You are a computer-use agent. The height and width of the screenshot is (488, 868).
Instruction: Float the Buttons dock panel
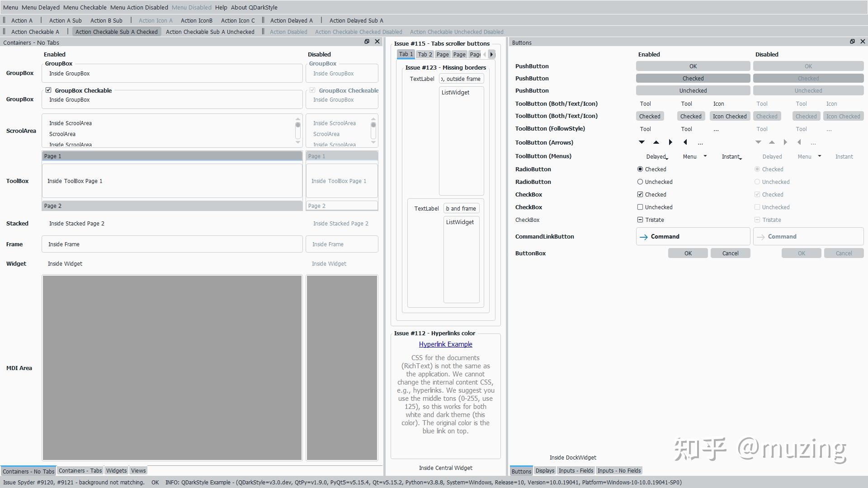click(x=852, y=42)
